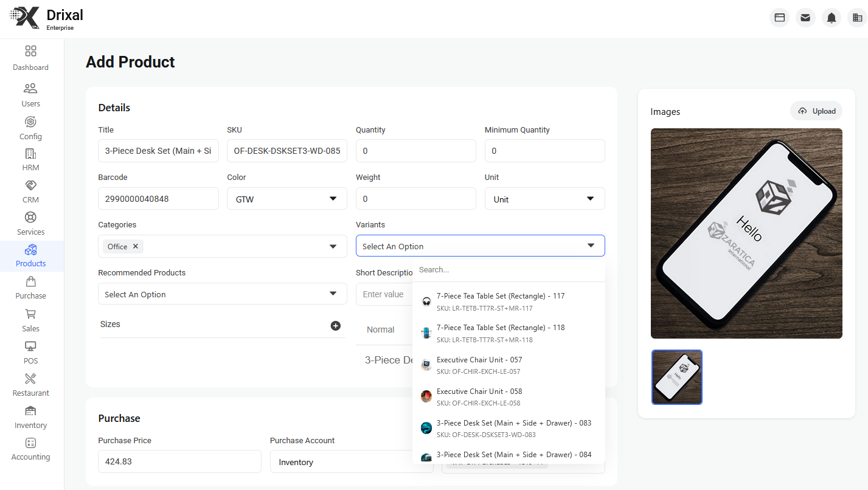
Task: Click the variants Search box
Action: 509,269
